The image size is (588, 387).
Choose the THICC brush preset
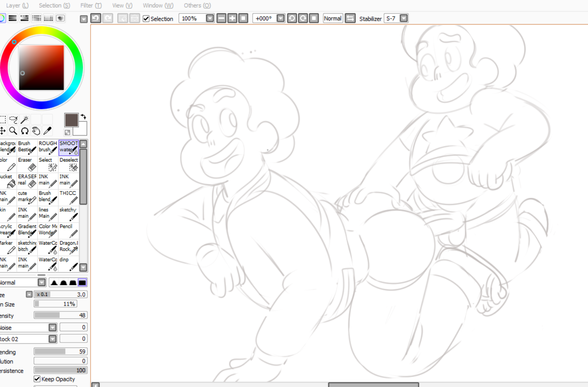[x=69, y=197]
